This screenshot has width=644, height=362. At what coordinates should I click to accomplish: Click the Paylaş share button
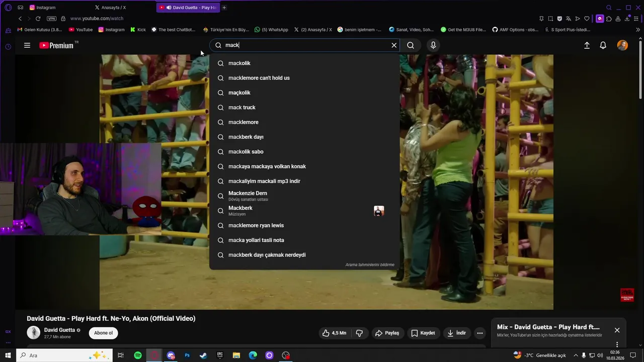coord(387,333)
